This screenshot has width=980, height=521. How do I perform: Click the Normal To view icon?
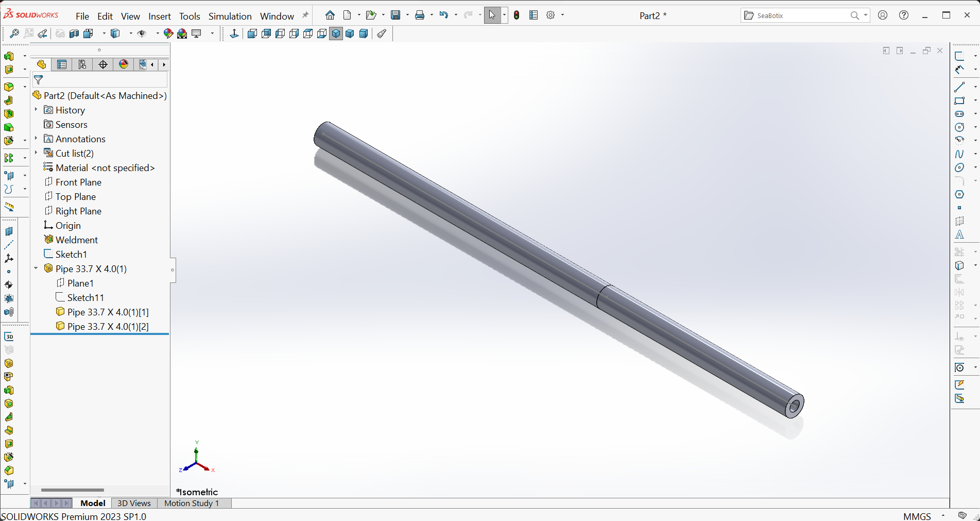[234, 33]
